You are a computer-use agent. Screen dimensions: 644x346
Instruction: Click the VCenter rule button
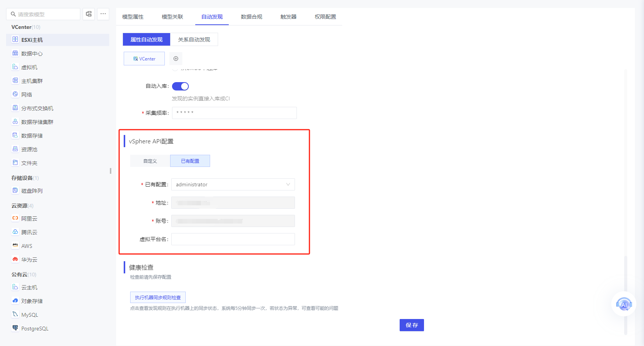144,59
